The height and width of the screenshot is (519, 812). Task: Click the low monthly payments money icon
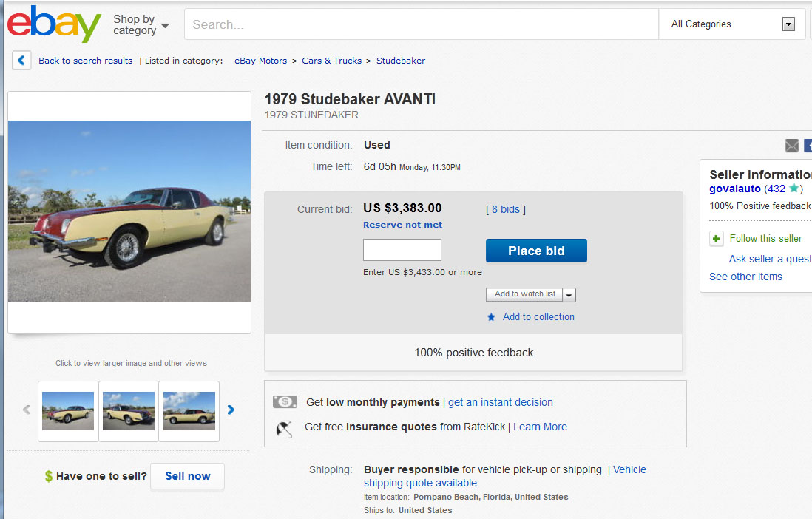[285, 402]
